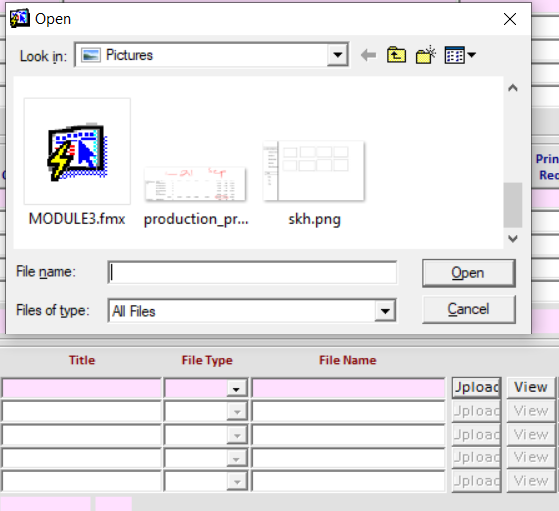This screenshot has height=511, width=559.
Task: Click the second row File Name field
Action: (x=348, y=411)
